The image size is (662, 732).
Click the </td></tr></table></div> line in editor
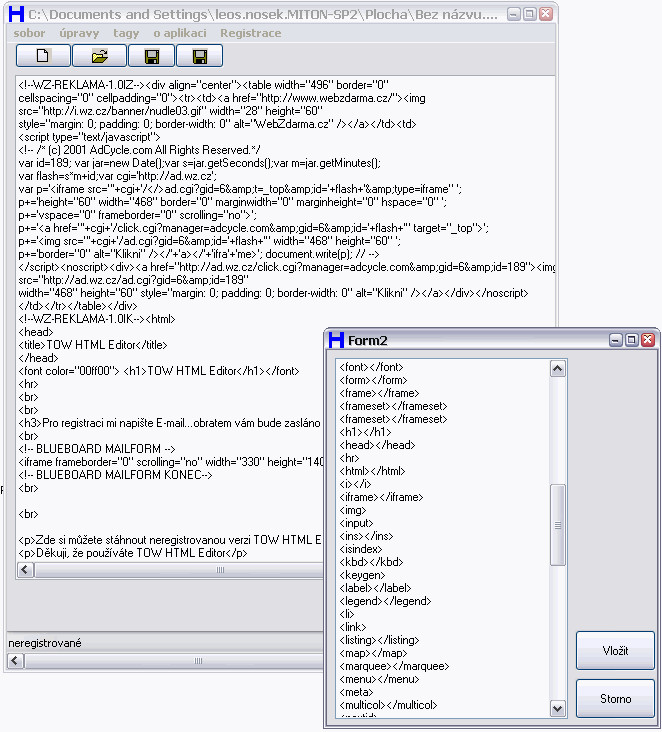click(x=77, y=306)
